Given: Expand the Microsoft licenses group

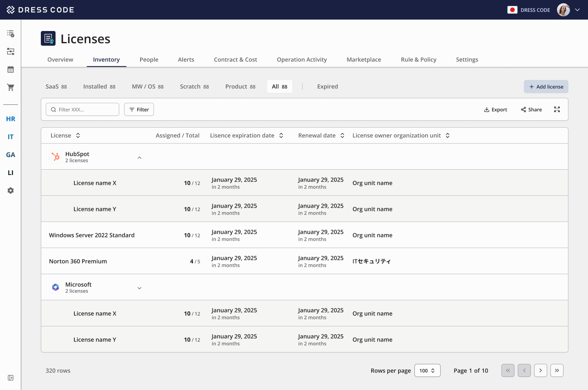Looking at the screenshot, I should [x=139, y=288].
